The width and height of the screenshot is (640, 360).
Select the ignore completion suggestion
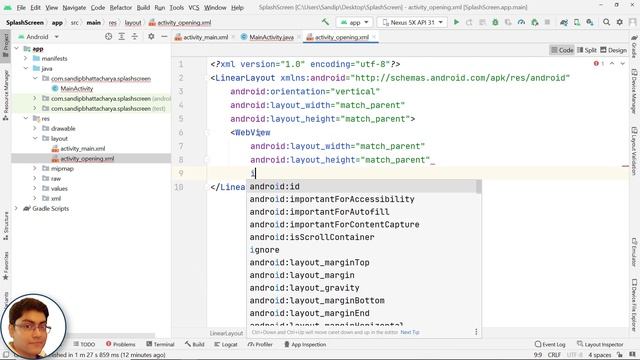[x=362, y=250]
